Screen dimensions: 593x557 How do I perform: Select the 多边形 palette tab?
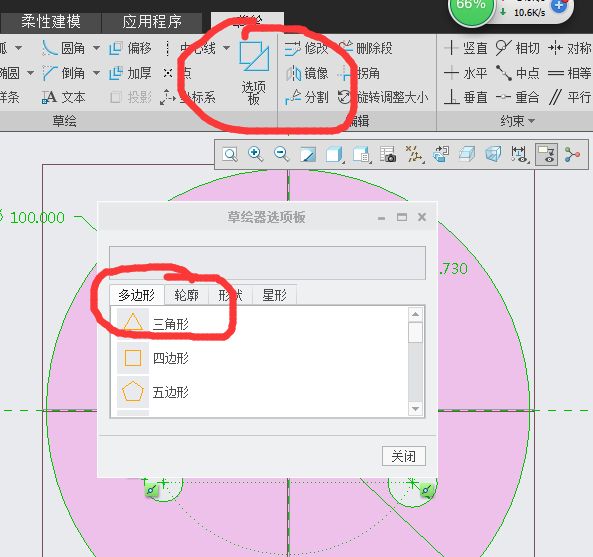click(x=137, y=295)
